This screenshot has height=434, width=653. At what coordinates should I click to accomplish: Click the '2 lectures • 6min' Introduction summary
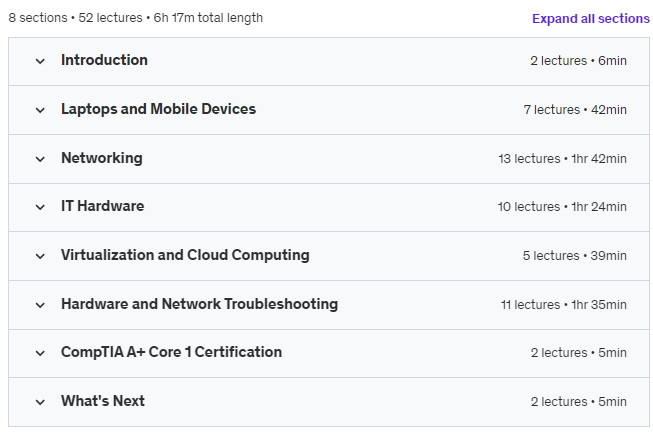[x=578, y=61]
